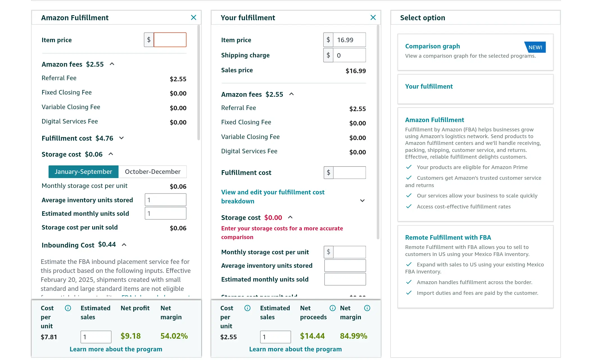The height and width of the screenshot is (364, 592).
Task: Collapse the Storage cost section in Amazon Fulfillment
Action: (x=110, y=154)
